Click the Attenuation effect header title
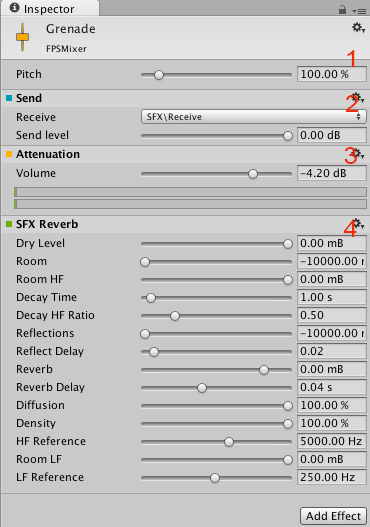The image size is (370, 527). (x=48, y=154)
